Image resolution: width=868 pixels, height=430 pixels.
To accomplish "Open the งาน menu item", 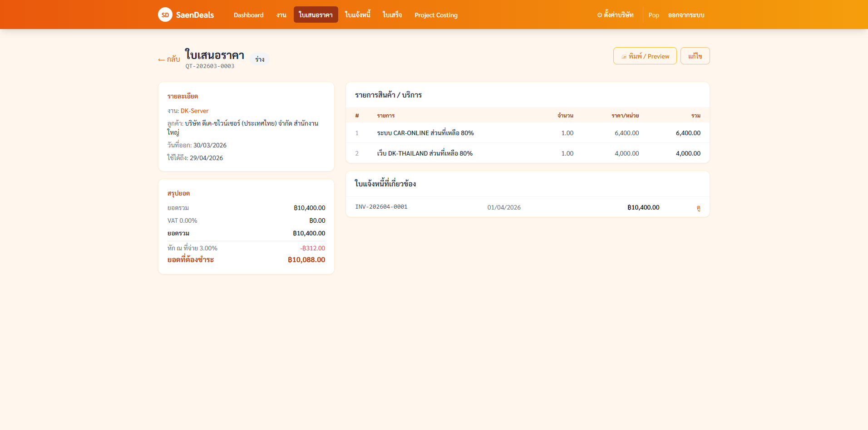I will 281,15.
